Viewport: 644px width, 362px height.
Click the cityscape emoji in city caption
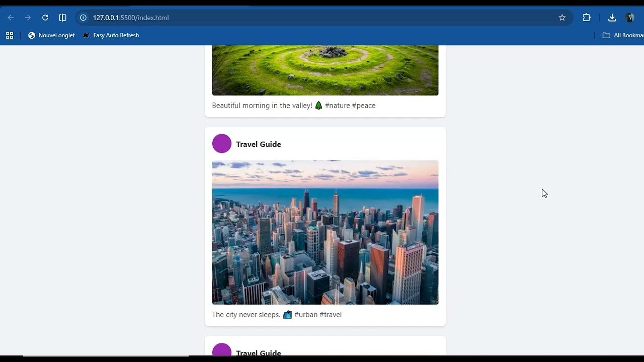tap(287, 315)
